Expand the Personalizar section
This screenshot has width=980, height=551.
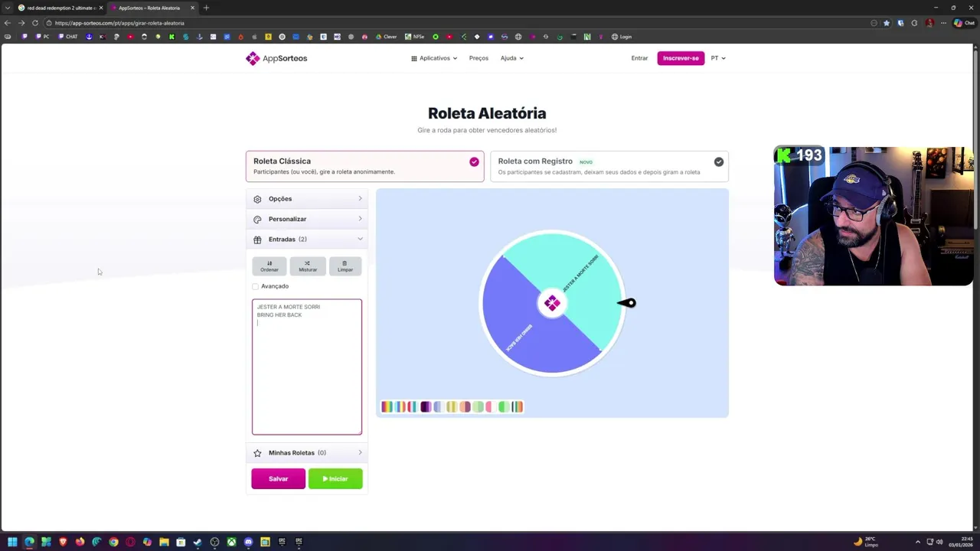[x=307, y=219]
